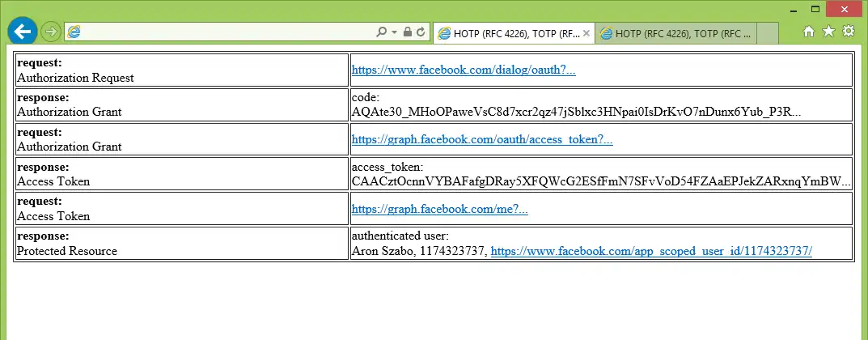Open the Home page icon
This screenshot has height=340, width=868.
click(x=809, y=32)
